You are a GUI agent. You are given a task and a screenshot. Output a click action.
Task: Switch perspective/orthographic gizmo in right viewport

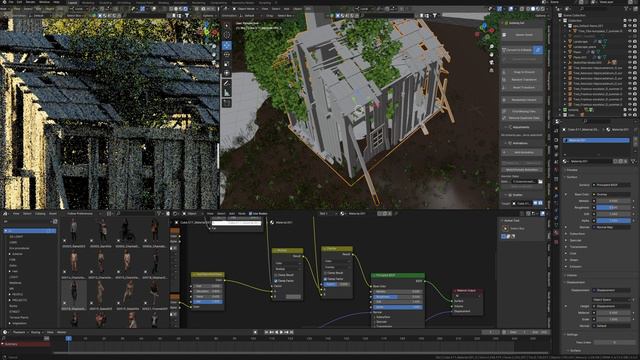[491, 70]
